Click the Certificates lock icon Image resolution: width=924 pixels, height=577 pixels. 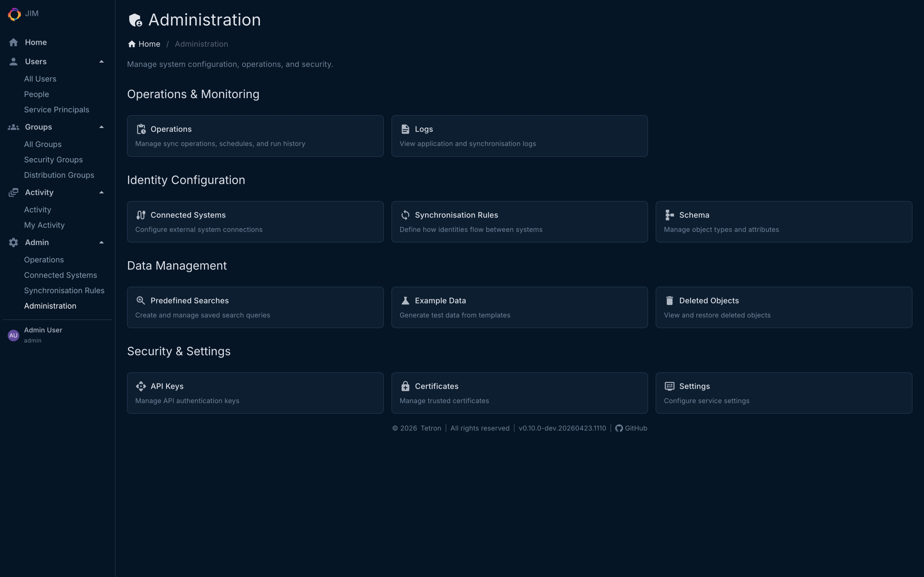[405, 386]
